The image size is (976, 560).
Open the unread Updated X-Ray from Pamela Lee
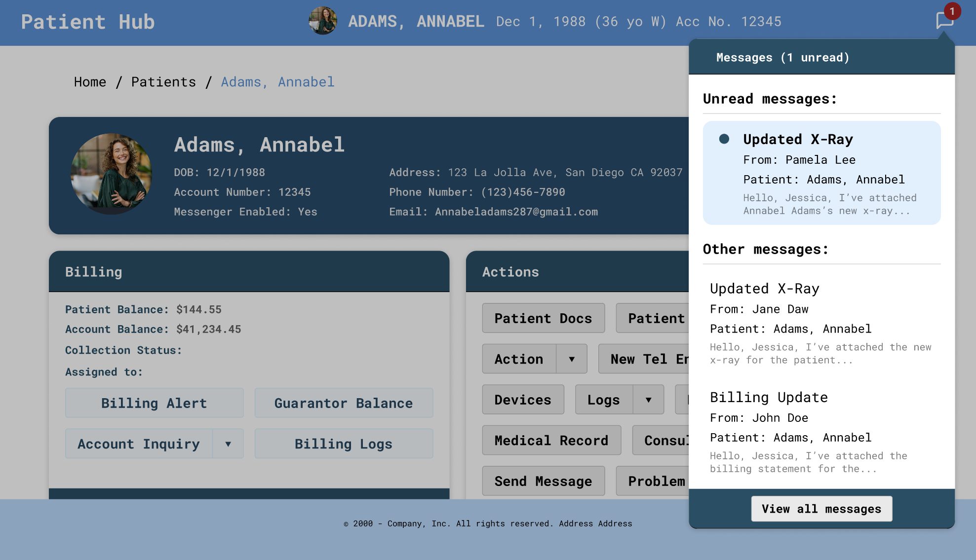821,173
